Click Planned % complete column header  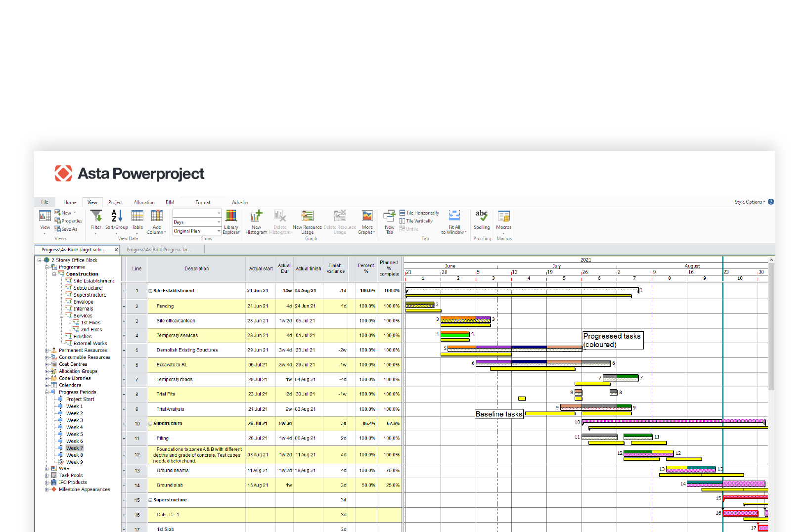(x=389, y=269)
